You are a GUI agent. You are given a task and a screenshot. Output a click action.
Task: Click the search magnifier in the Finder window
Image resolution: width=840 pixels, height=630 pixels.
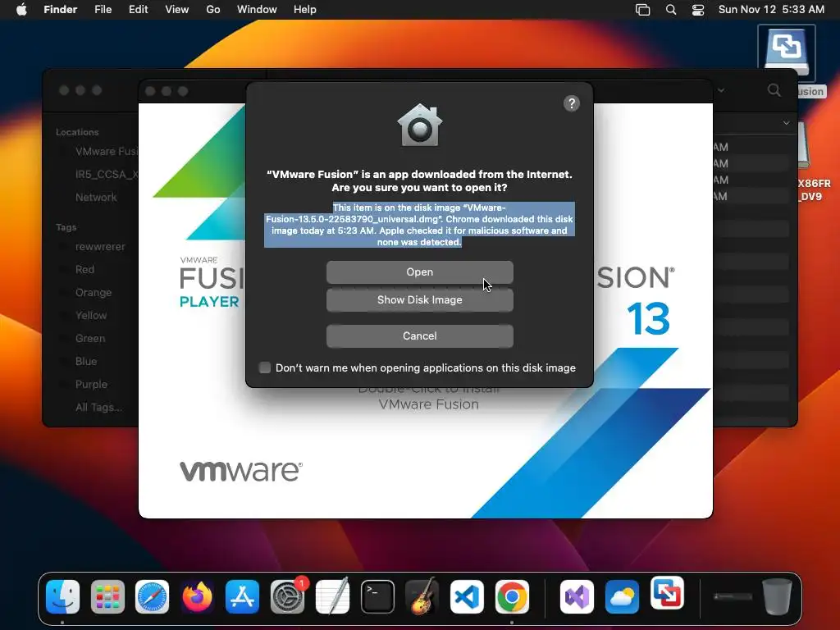[x=774, y=90]
